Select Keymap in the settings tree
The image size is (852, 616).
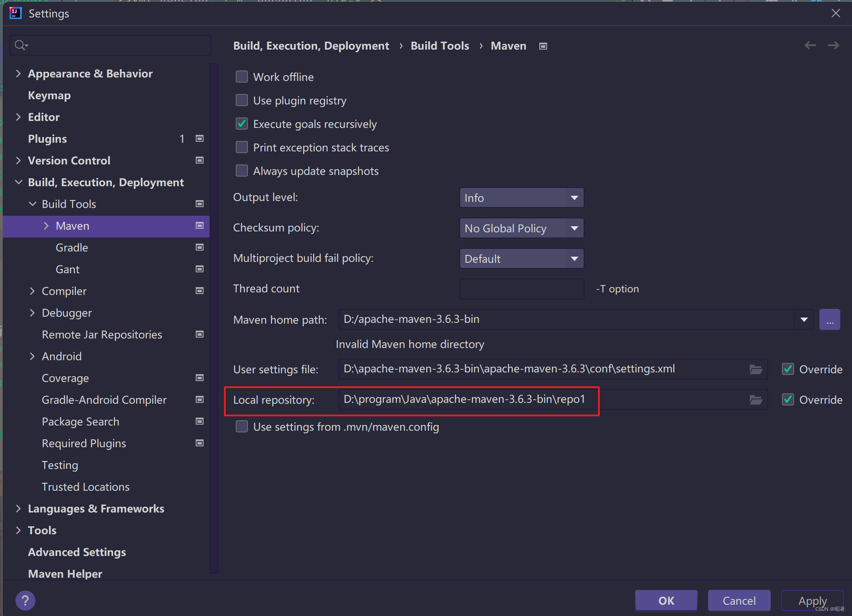49,95
